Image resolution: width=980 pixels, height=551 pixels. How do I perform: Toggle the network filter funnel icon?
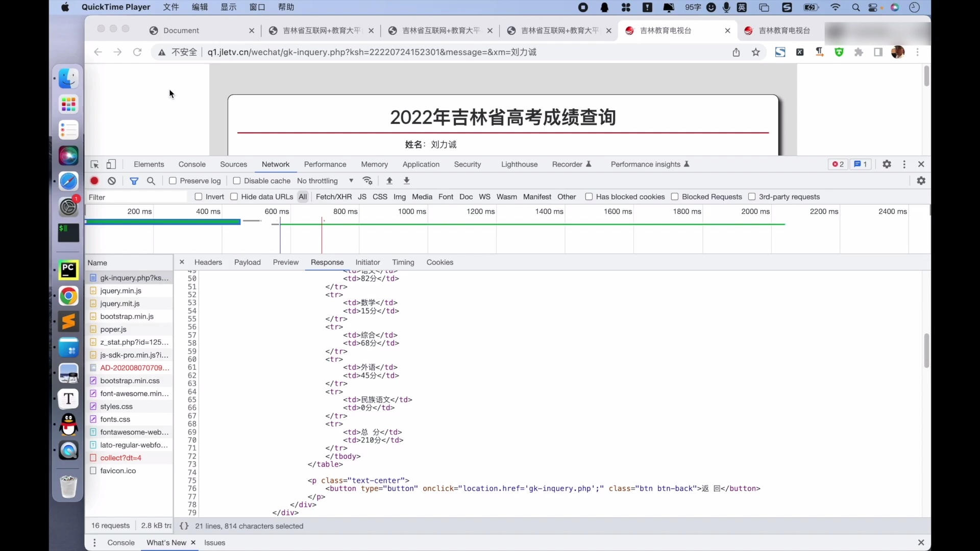pyautogui.click(x=134, y=181)
